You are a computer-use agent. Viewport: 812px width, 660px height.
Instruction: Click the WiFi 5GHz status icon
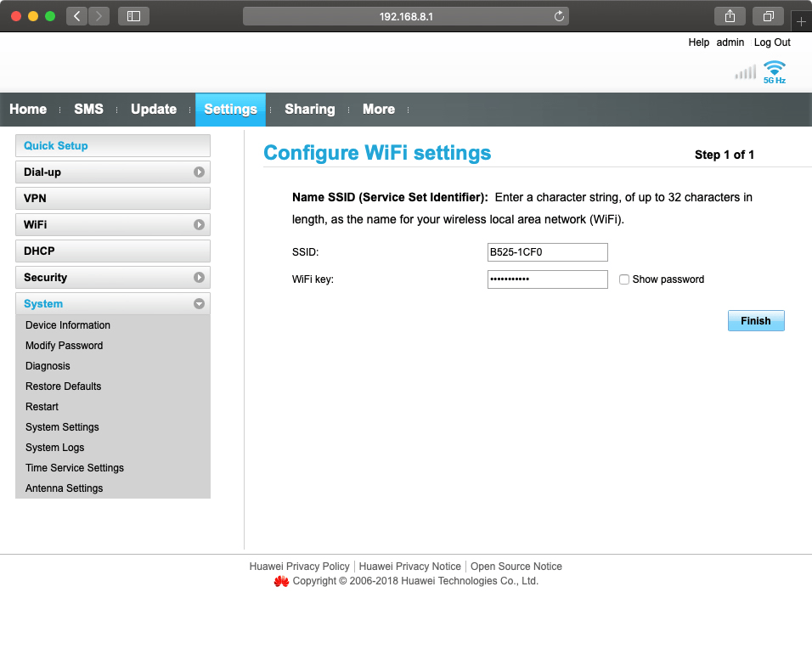click(774, 71)
